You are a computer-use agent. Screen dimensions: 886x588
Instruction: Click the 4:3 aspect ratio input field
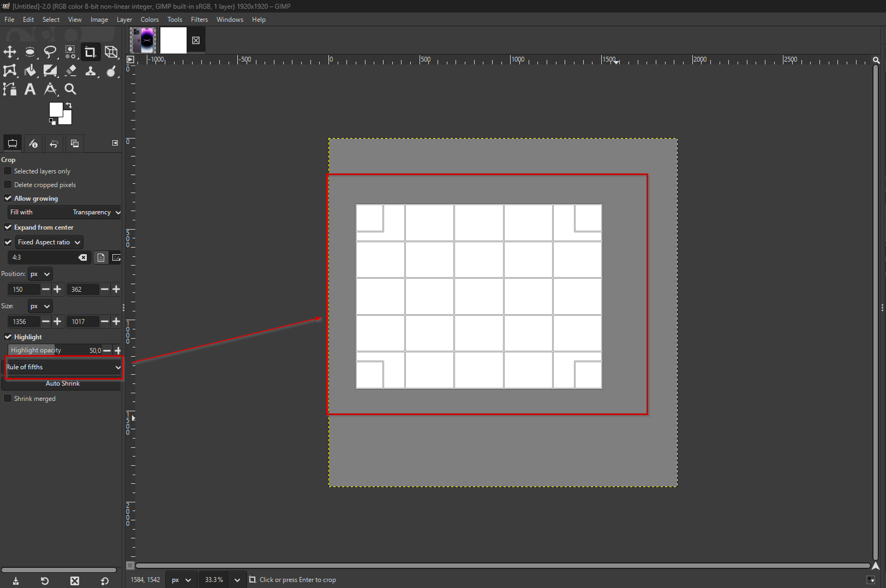pyautogui.click(x=44, y=257)
